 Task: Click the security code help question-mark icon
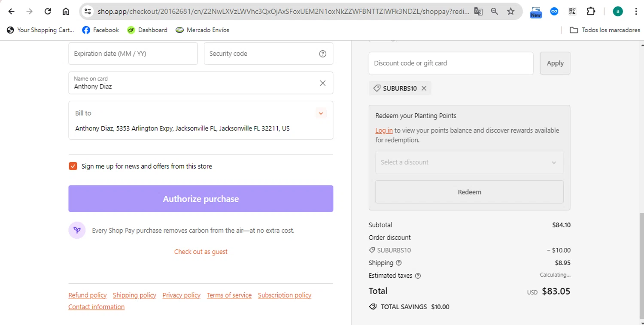click(323, 54)
